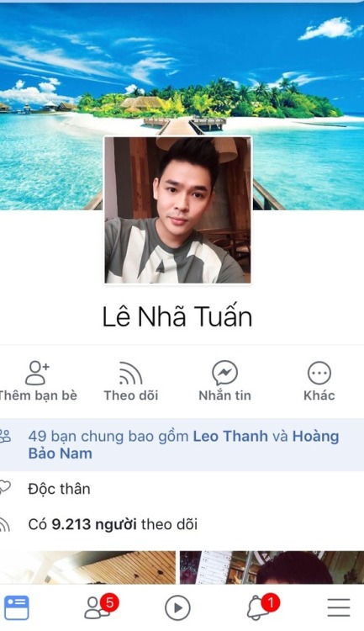Open the right photo thumbnail below followers
Viewport: 364px width, 631px height.
coord(272,567)
